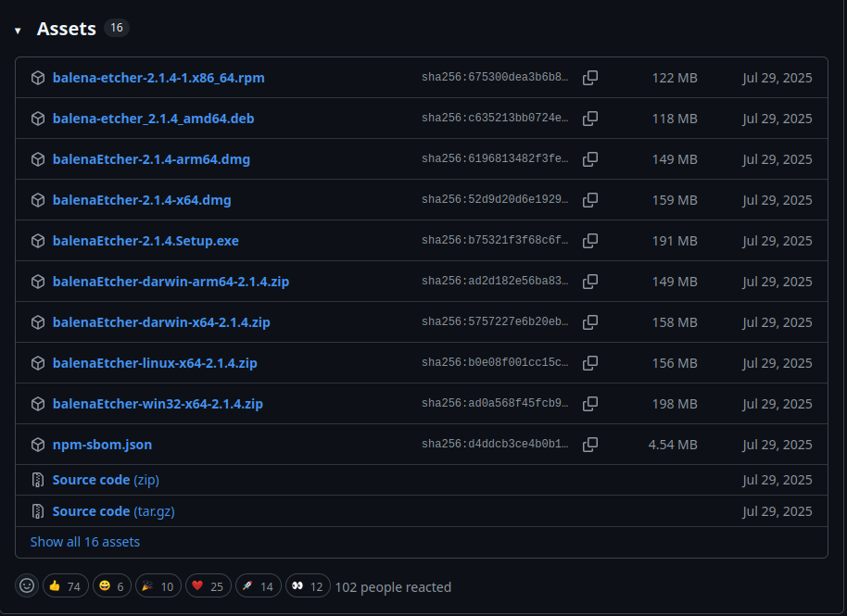Copy the sha256 checksum for balena-etcher-2.1.4-1.x86_64.rpm
The width and height of the screenshot is (847, 616).
click(x=590, y=78)
